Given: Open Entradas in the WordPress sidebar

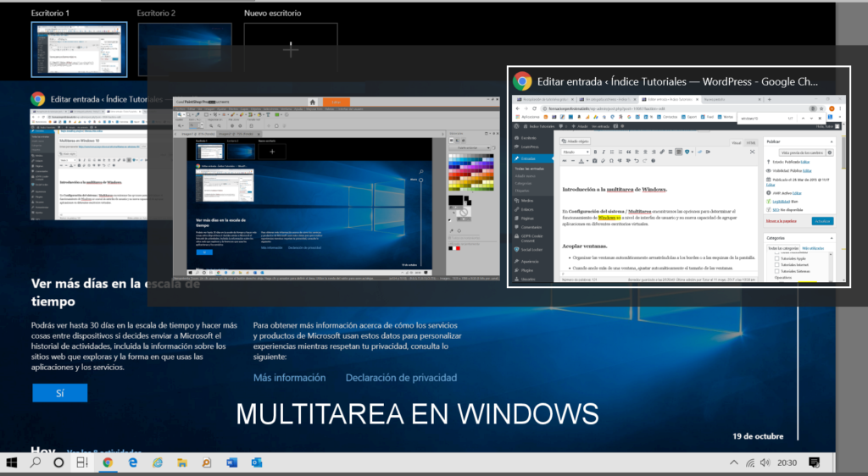Looking at the screenshot, I should tap(532, 158).
